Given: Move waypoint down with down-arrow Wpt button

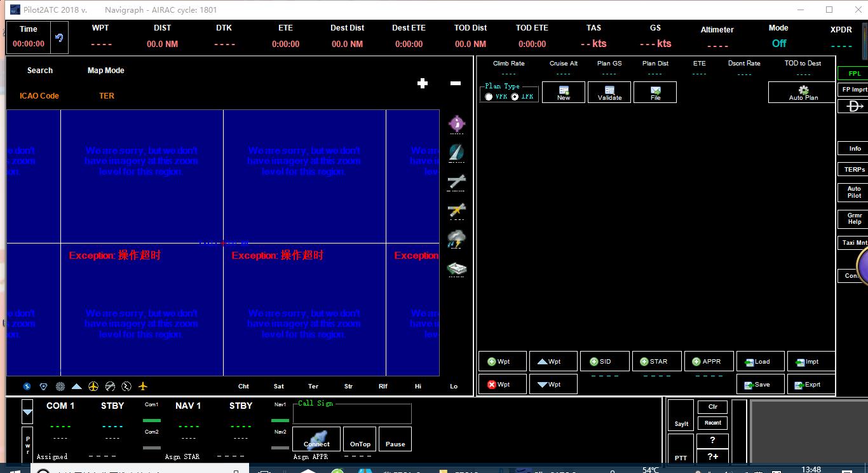Looking at the screenshot, I should [x=553, y=384].
